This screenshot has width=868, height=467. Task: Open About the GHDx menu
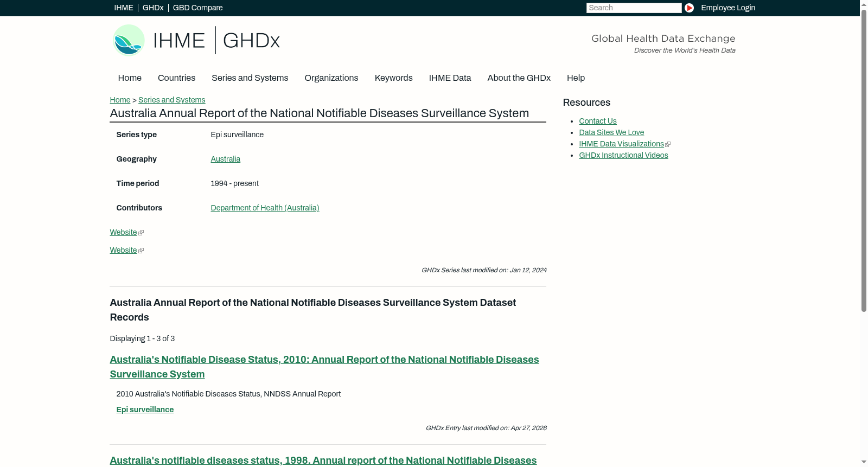519,78
